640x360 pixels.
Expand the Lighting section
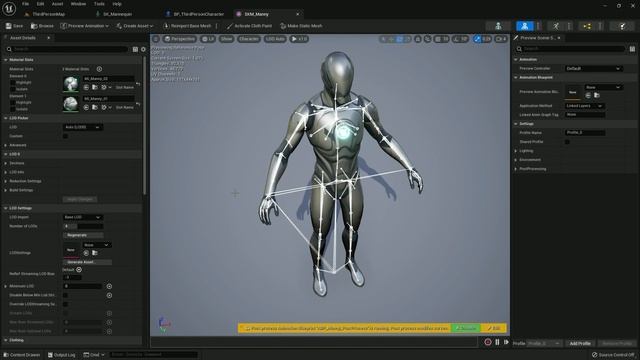(516, 151)
